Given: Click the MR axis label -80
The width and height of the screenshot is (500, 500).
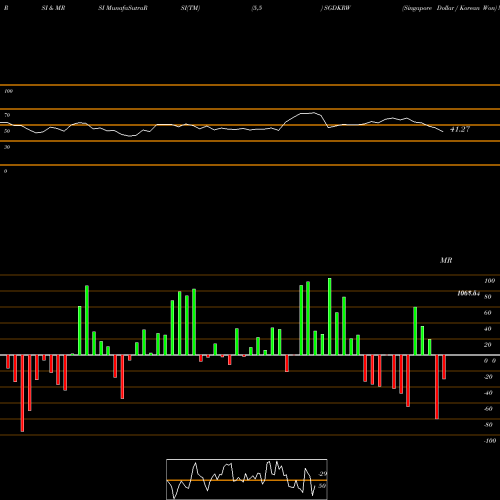Looking at the screenshot, I should click(x=488, y=425).
